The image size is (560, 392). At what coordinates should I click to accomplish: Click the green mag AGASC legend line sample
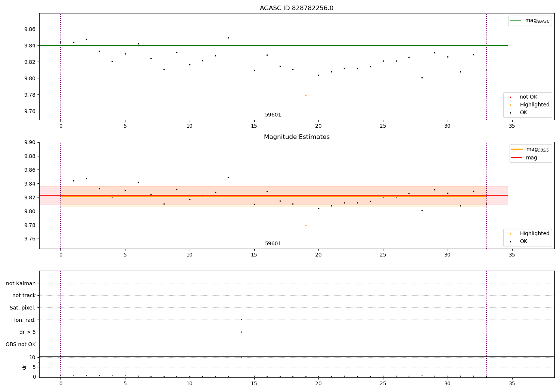516,21
